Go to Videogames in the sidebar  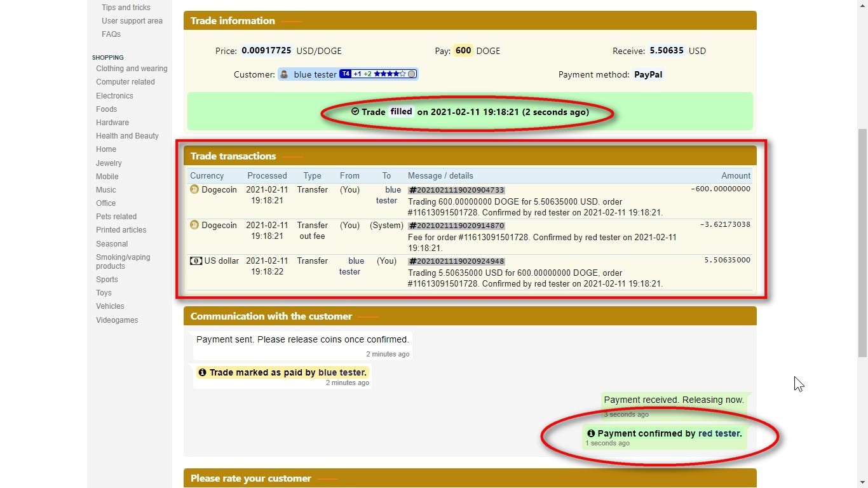click(117, 320)
